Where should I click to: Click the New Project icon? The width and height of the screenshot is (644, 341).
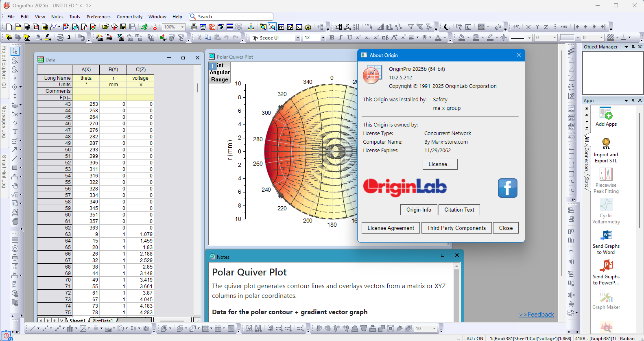coord(9,27)
